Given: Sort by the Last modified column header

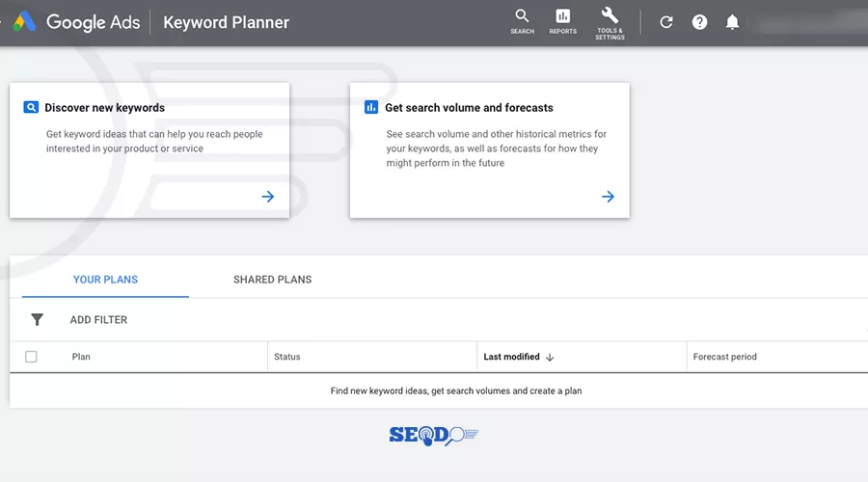Looking at the screenshot, I should [511, 357].
